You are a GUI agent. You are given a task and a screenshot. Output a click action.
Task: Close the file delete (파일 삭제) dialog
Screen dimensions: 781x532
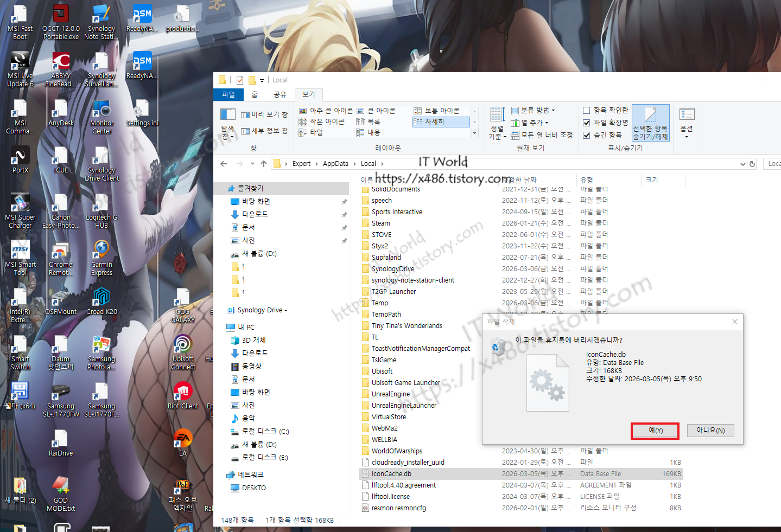[734, 322]
